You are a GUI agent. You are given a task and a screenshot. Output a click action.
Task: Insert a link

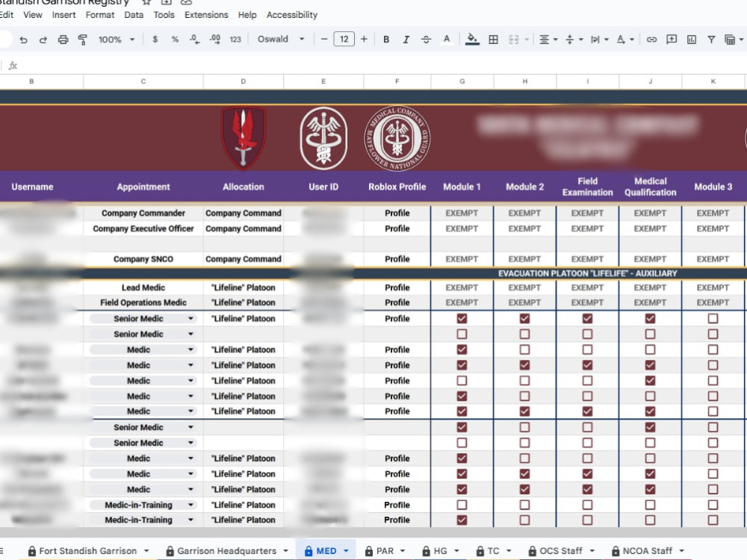[651, 40]
